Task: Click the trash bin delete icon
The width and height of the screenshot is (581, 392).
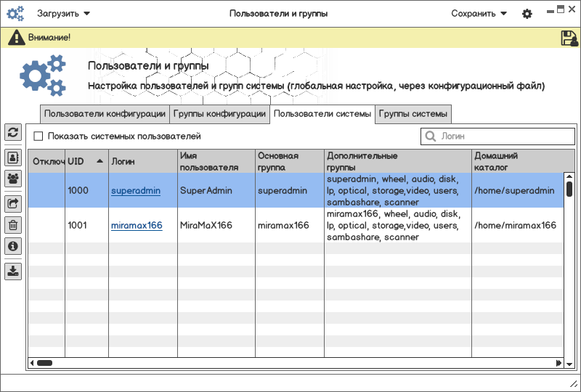Action: point(13,225)
